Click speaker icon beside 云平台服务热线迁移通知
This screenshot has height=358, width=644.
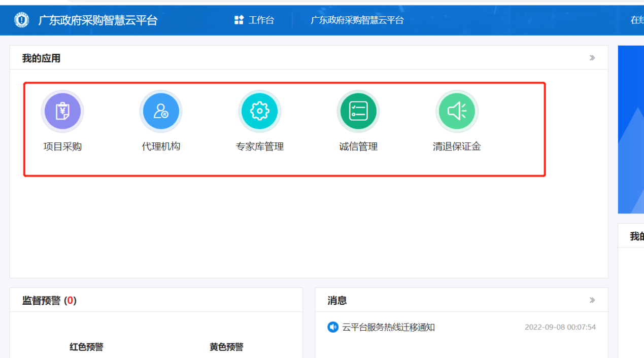(333, 327)
